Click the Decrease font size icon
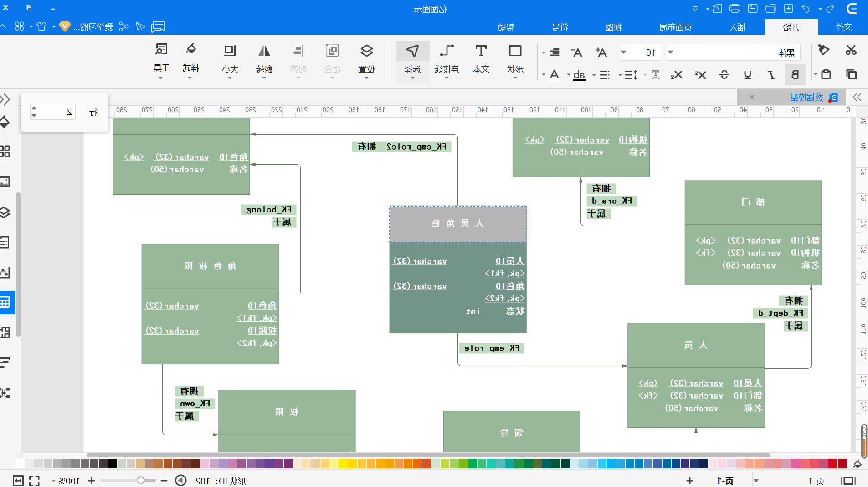The width and height of the screenshot is (868, 487). coord(577,52)
